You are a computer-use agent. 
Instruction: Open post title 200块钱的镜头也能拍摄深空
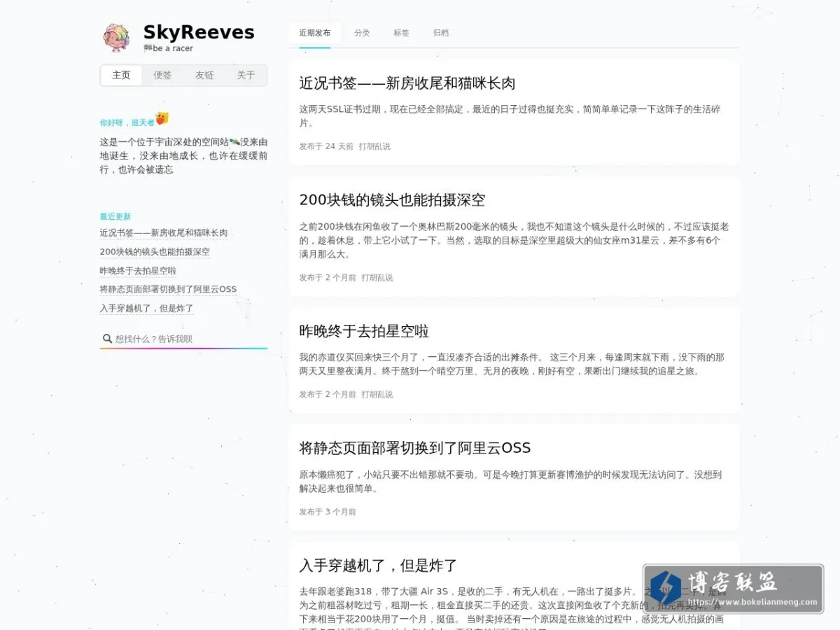click(x=392, y=200)
